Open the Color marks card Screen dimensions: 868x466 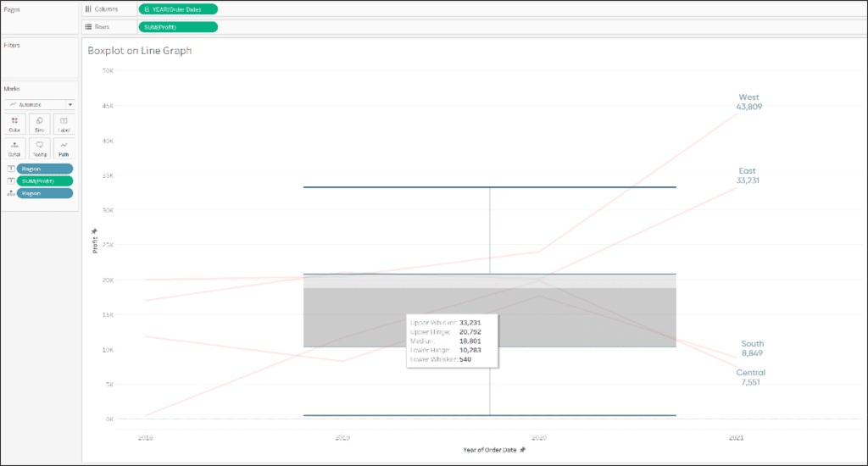pyautogui.click(x=14, y=124)
